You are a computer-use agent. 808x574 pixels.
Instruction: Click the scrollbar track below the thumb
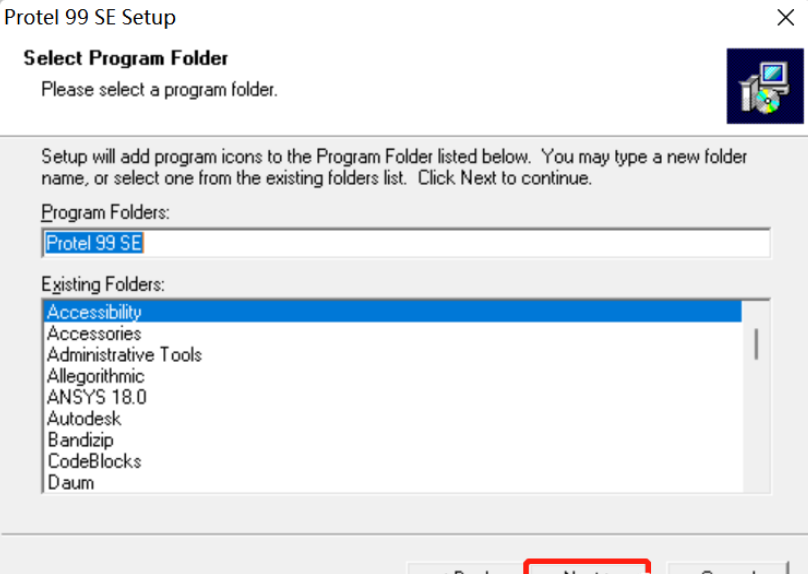click(x=756, y=430)
